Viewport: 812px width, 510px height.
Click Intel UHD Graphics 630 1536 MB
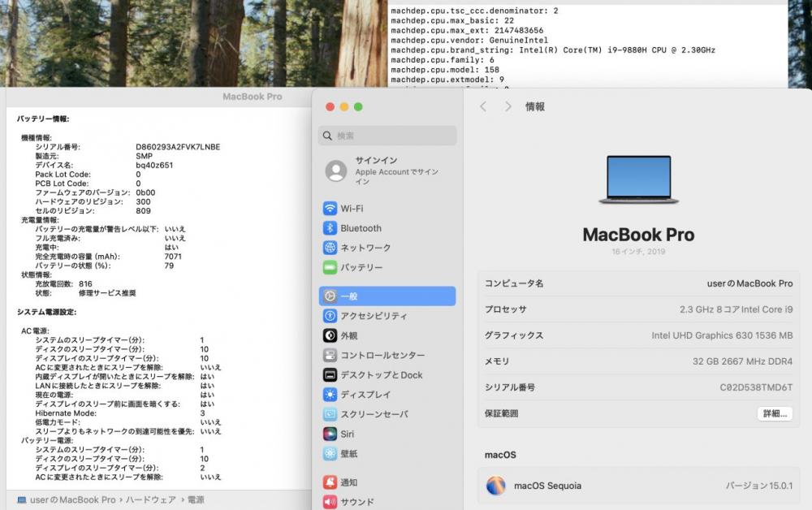[x=722, y=335]
